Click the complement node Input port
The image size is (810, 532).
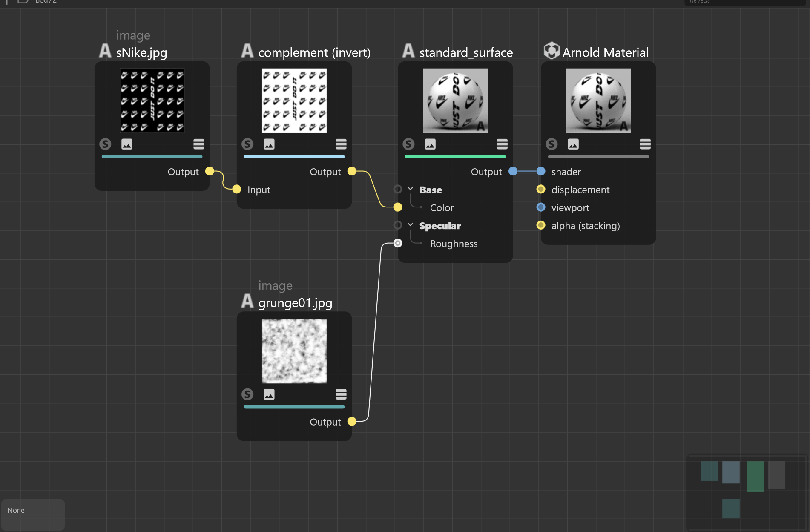pos(237,189)
